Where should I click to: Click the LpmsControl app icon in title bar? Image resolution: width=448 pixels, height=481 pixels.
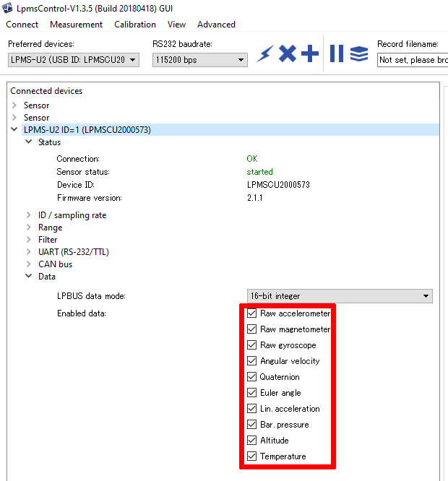pos(8,8)
